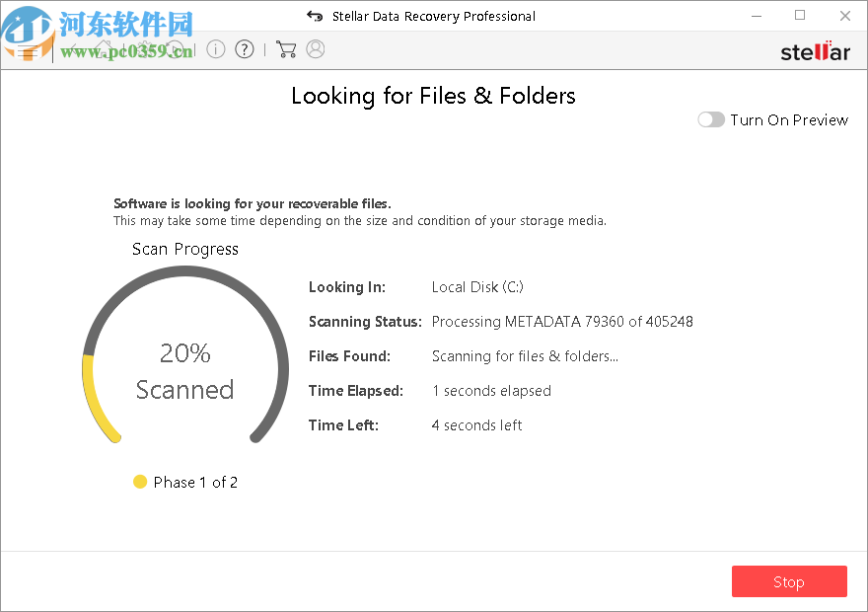Screen dimensions: 868x612
Task: Open the shopping cart purchase icon
Action: pos(285,48)
